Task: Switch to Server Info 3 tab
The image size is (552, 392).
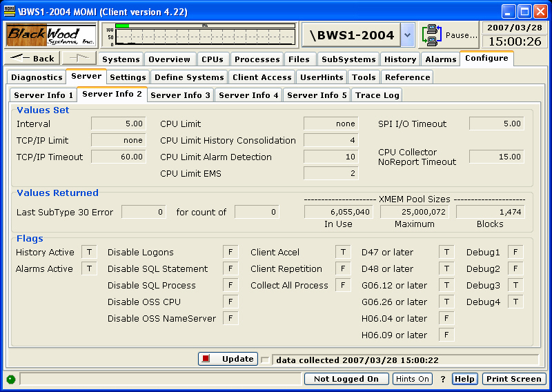Action: point(180,95)
